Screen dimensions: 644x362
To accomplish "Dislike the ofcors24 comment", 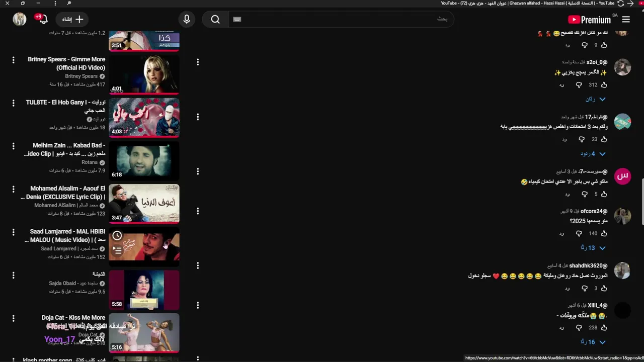I will click(x=579, y=233).
